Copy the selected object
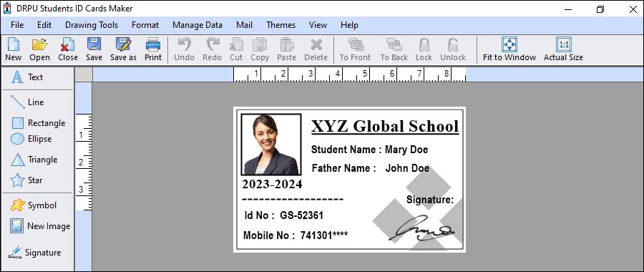The image size is (644, 272). (x=260, y=49)
